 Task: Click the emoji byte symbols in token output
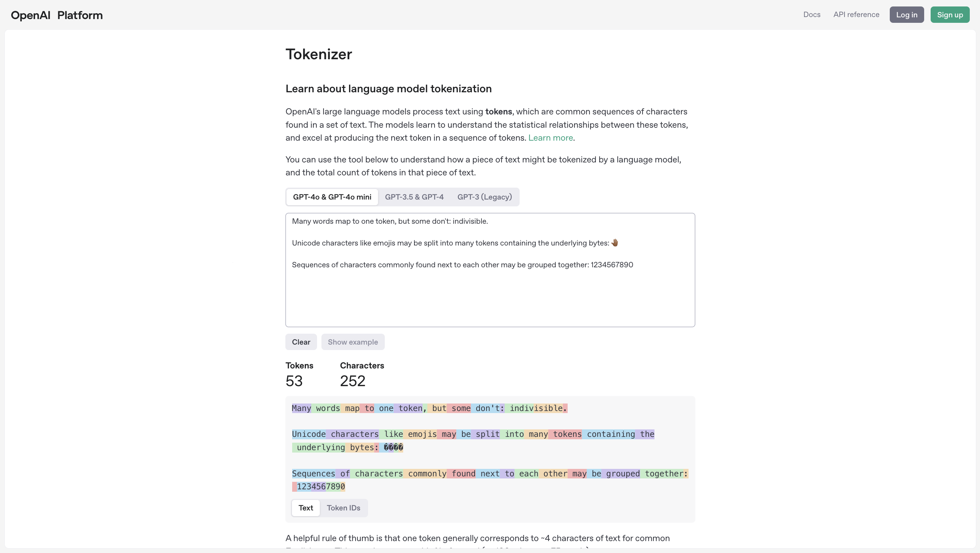(x=393, y=447)
